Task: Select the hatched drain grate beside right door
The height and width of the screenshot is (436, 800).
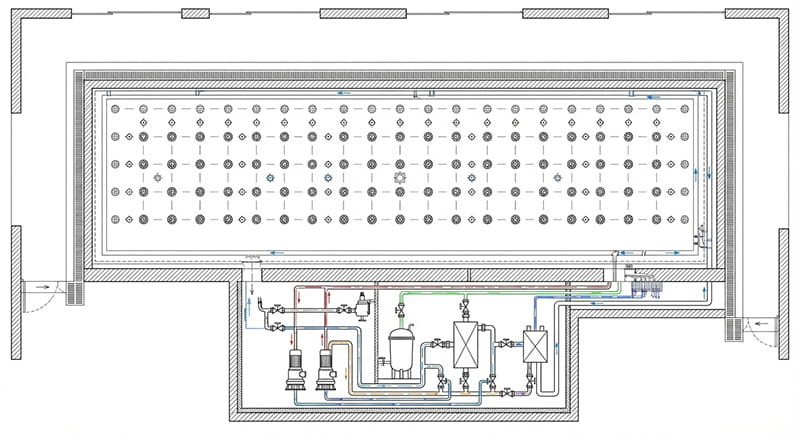Action: (x=737, y=328)
